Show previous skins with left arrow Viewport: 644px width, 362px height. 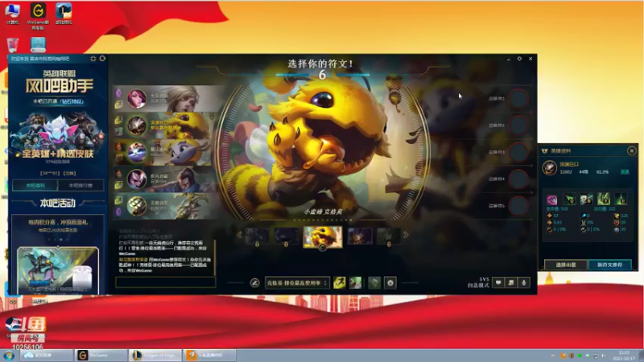tap(239, 235)
